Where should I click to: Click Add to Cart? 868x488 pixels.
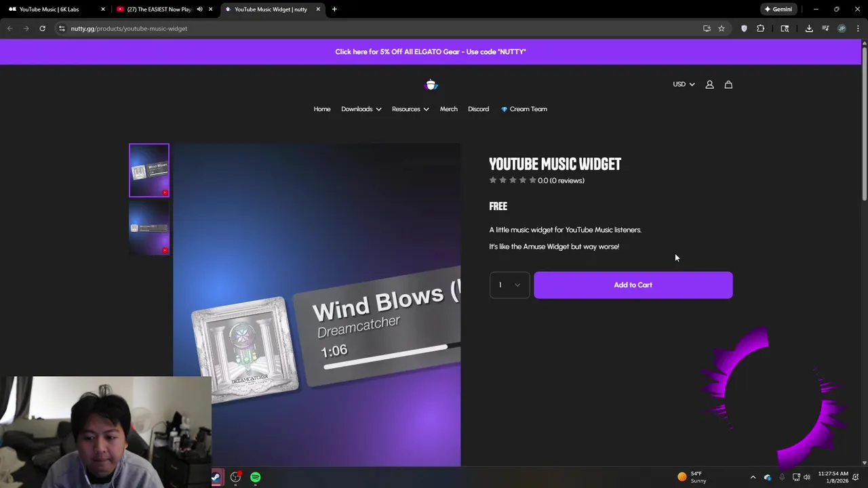coord(633,285)
